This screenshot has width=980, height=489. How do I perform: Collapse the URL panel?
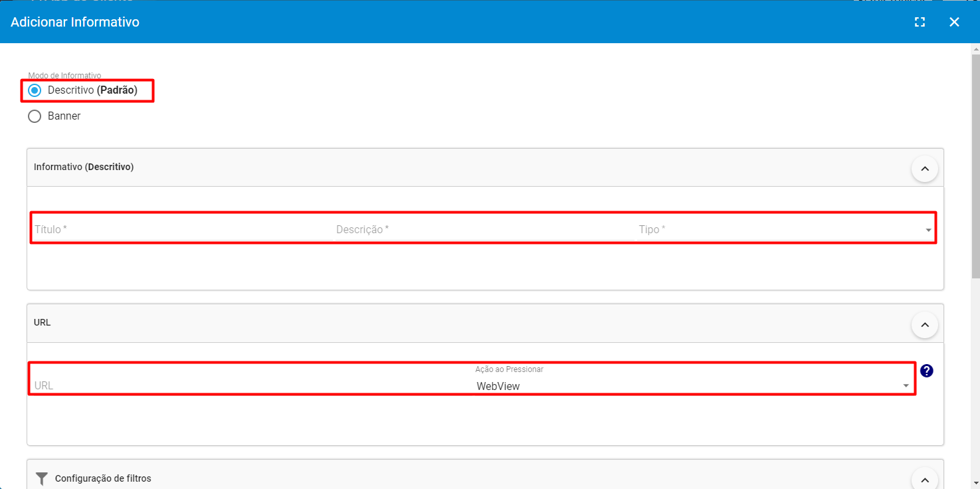tap(924, 325)
